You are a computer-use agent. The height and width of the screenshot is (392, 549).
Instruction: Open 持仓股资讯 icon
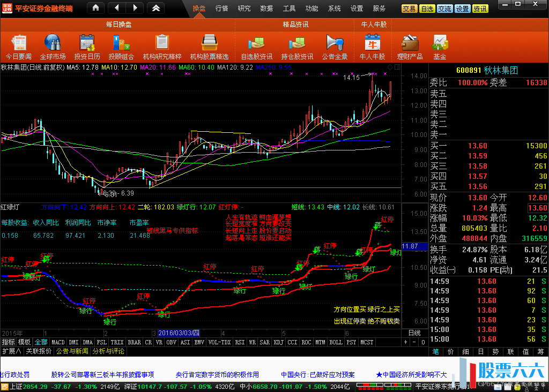297,47
